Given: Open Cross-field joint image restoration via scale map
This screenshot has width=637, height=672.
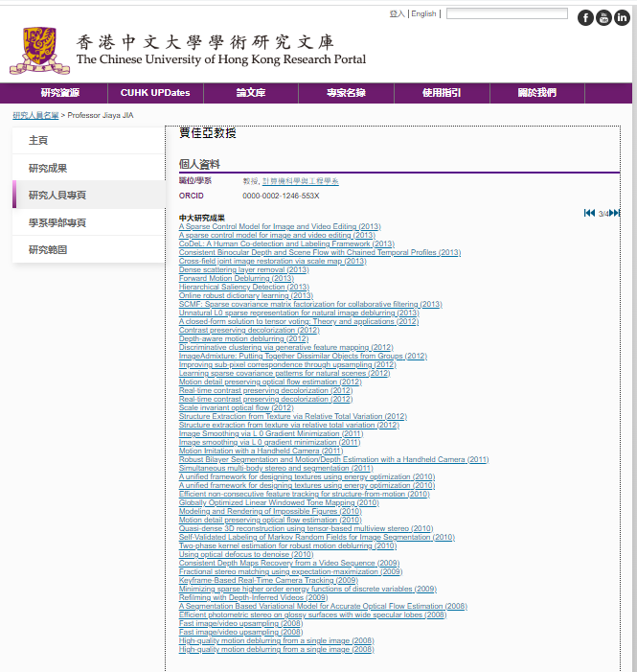Looking at the screenshot, I should pyautogui.click(x=272, y=261).
